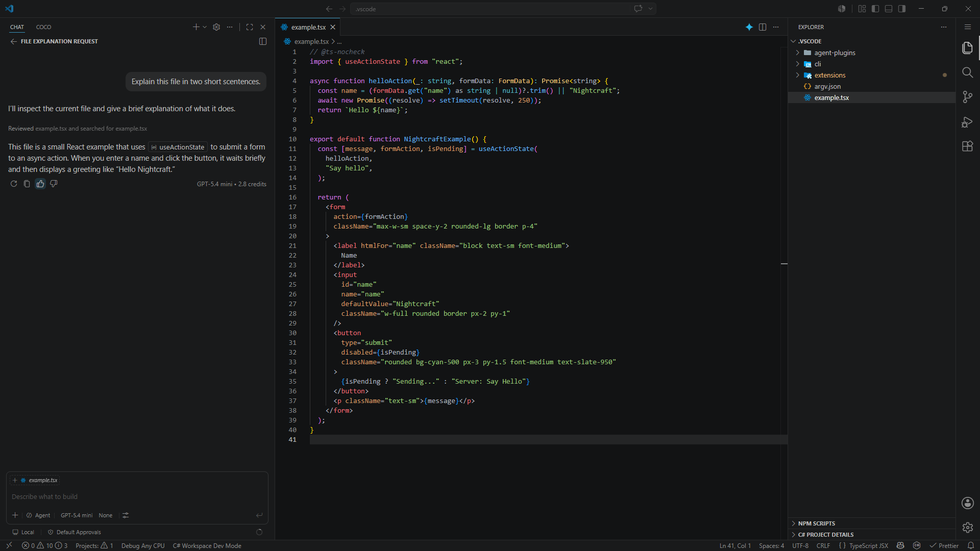Open the remote window indicator
Viewport: 980px width, 551px height.
[x=9, y=545]
